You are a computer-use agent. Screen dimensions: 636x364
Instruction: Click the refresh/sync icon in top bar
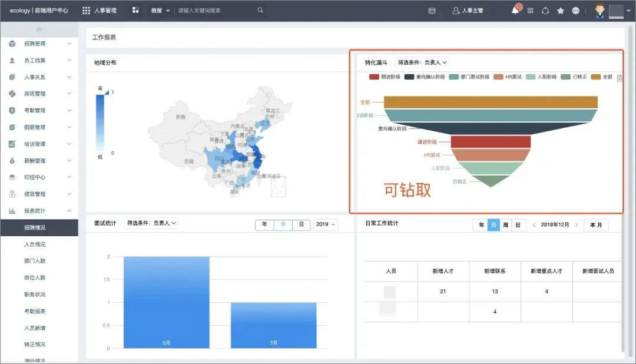[x=546, y=10]
